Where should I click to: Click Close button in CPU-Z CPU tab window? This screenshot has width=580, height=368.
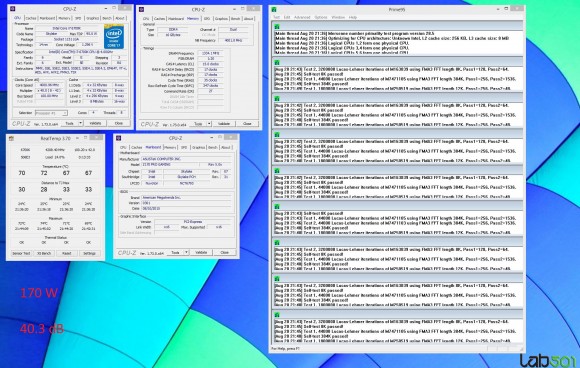119,123
